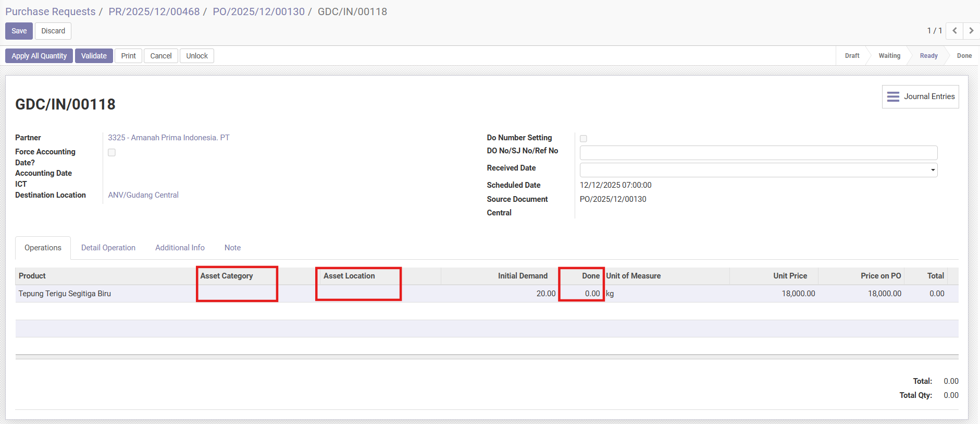This screenshot has height=424, width=980.
Task: Enable Do Number Setting checkbox
Action: (x=584, y=139)
